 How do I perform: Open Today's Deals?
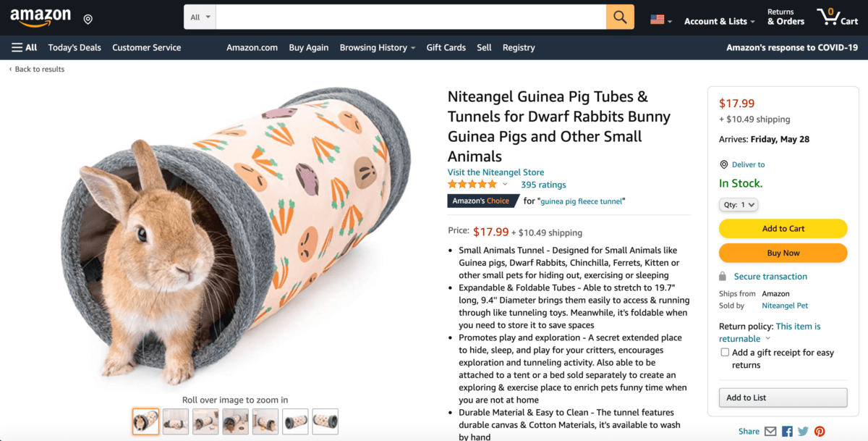click(x=74, y=47)
